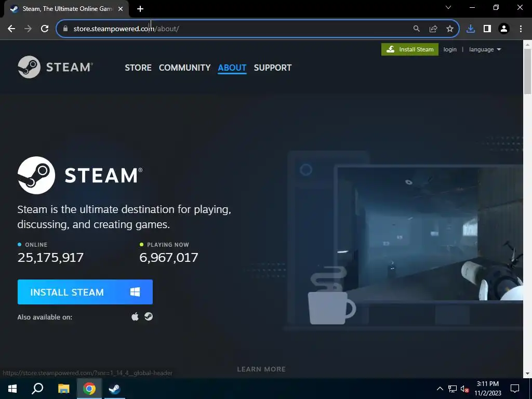Click the green Install Steam header button
The height and width of the screenshot is (399, 532).
pos(410,49)
